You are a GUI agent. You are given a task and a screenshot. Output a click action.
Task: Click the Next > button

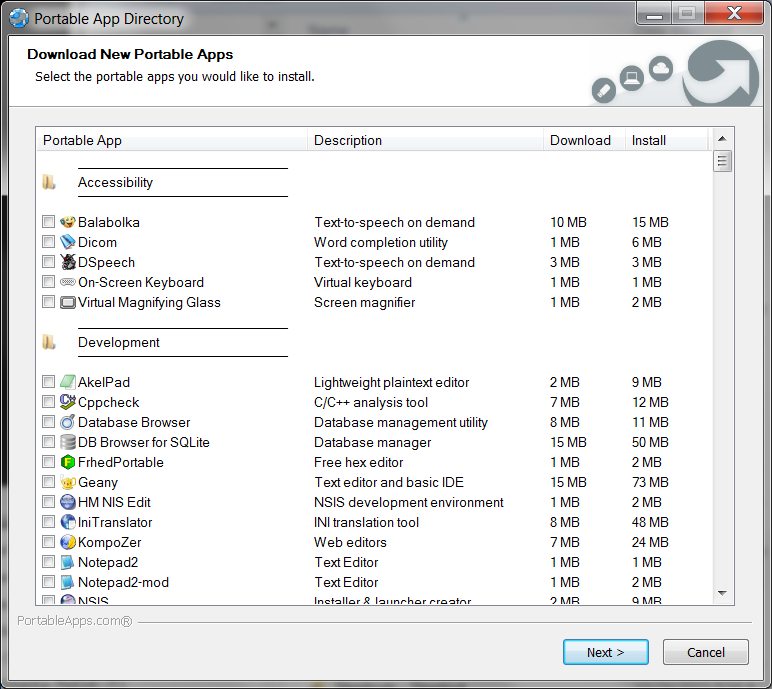pyautogui.click(x=606, y=652)
